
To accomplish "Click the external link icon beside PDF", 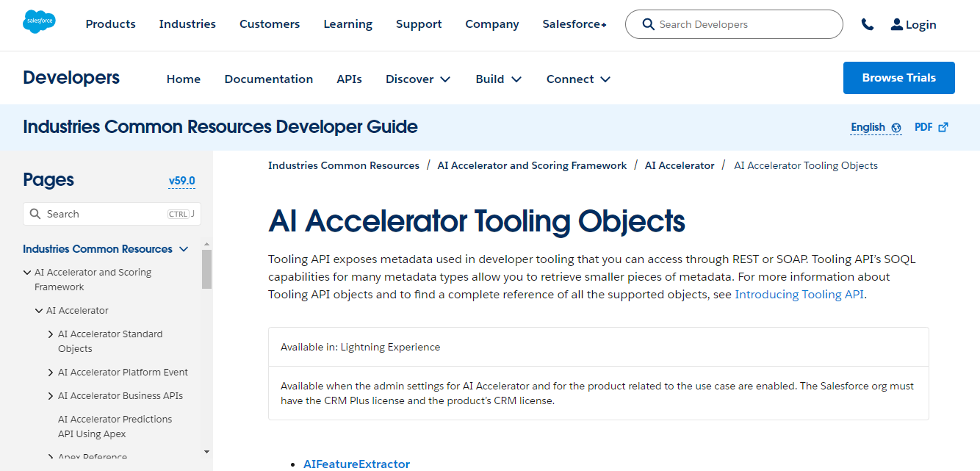I will tap(943, 127).
